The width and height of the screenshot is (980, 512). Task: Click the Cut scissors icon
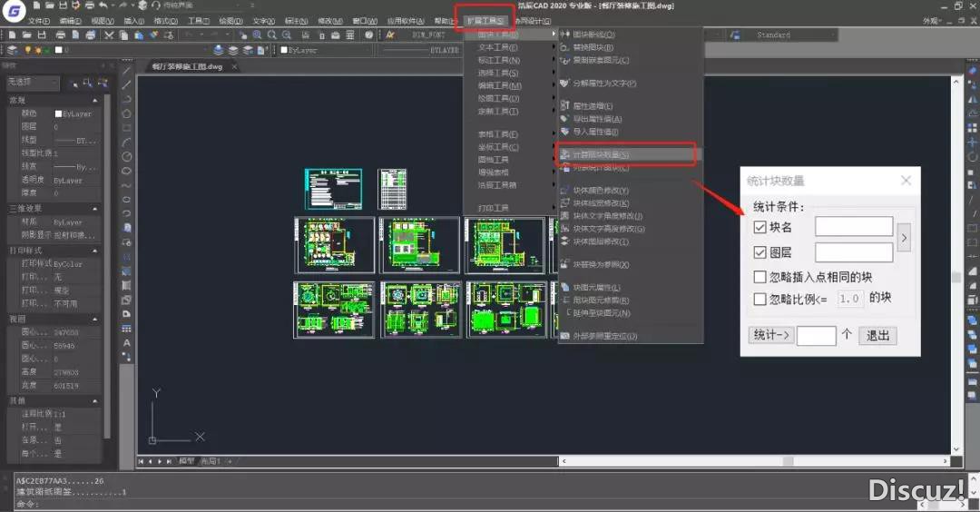tap(109, 35)
